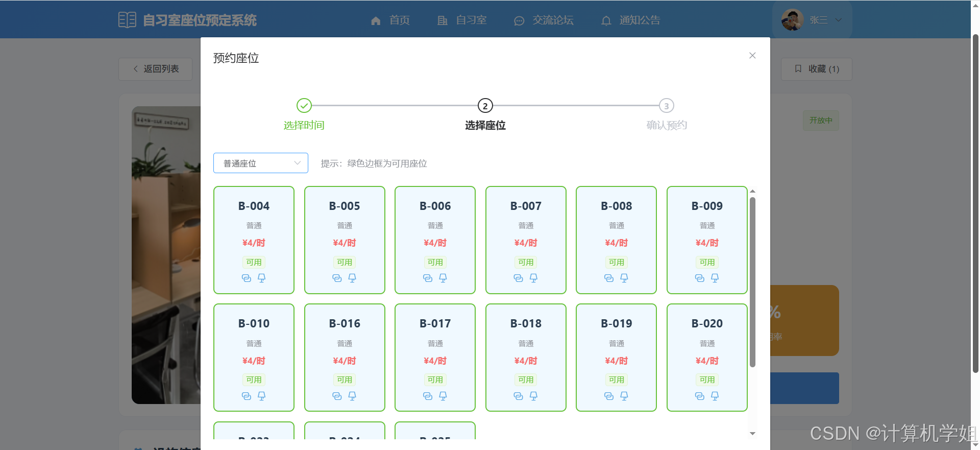Viewport: 980px width, 450px height.
Task: Click the link icon on seat B-004
Action: click(247, 278)
